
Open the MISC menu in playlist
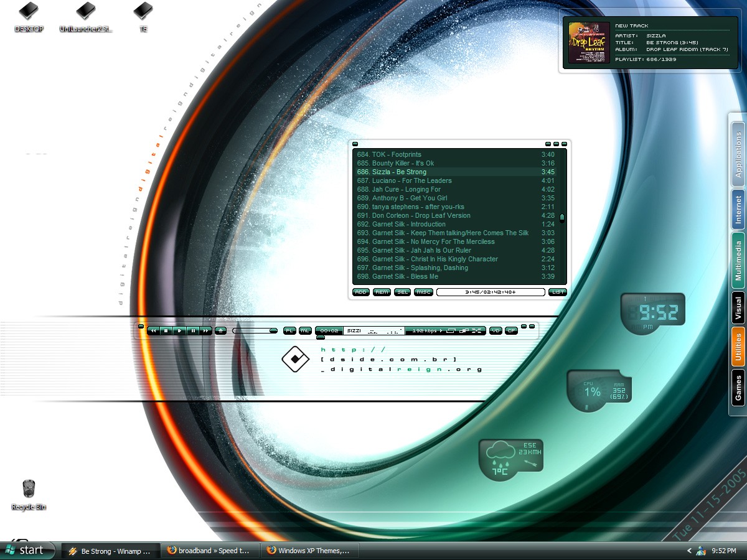[424, 292]
